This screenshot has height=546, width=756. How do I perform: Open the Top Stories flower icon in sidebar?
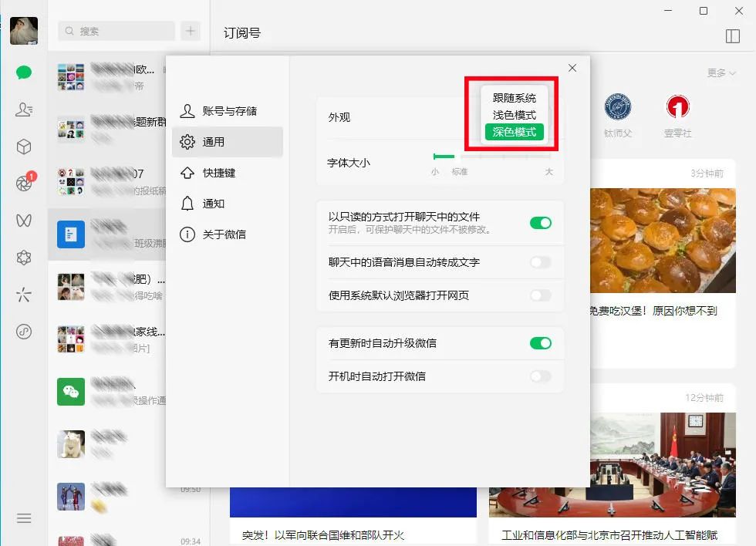point(24,258)
